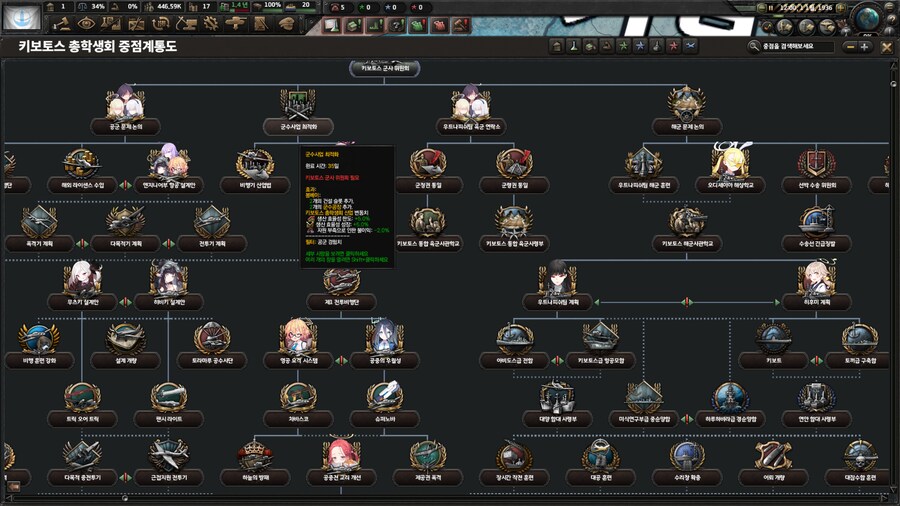Select the 우트나피쉬팀 계획 focus node
900x506 pixels.
point(556,282)
